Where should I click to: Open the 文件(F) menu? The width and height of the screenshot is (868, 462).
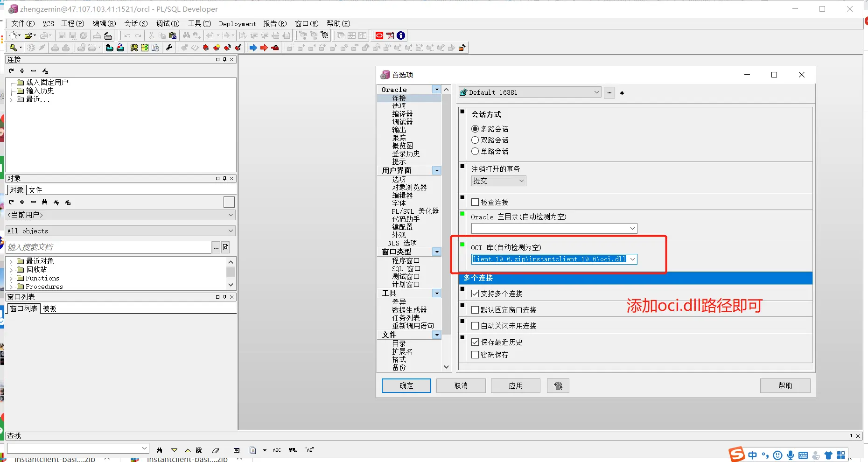22,24
